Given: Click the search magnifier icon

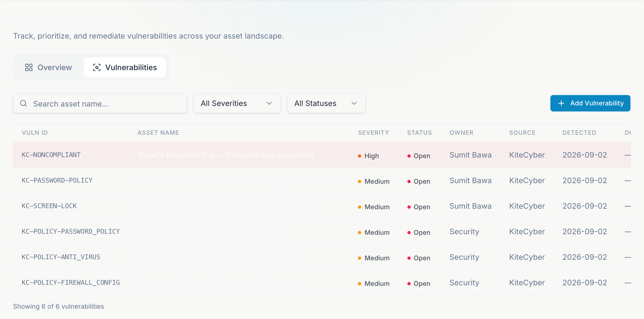Looking at the screenshot, I should 24,103.
